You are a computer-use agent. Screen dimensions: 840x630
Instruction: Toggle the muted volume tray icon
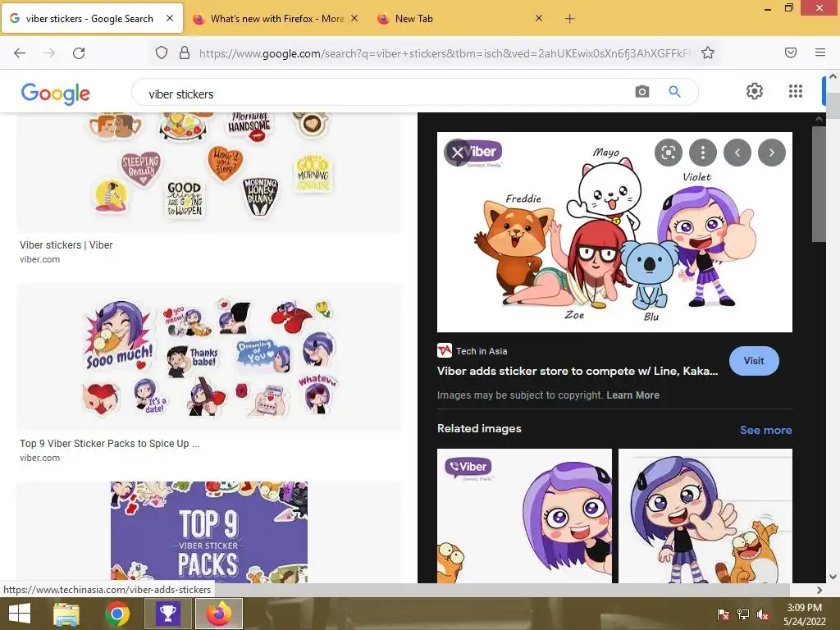762,614
